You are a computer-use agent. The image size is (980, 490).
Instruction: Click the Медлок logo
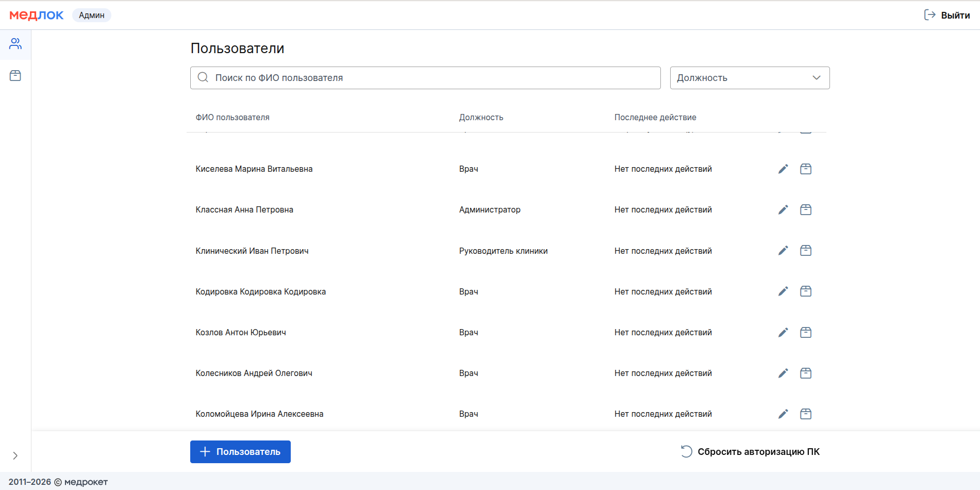coord(37,15)
